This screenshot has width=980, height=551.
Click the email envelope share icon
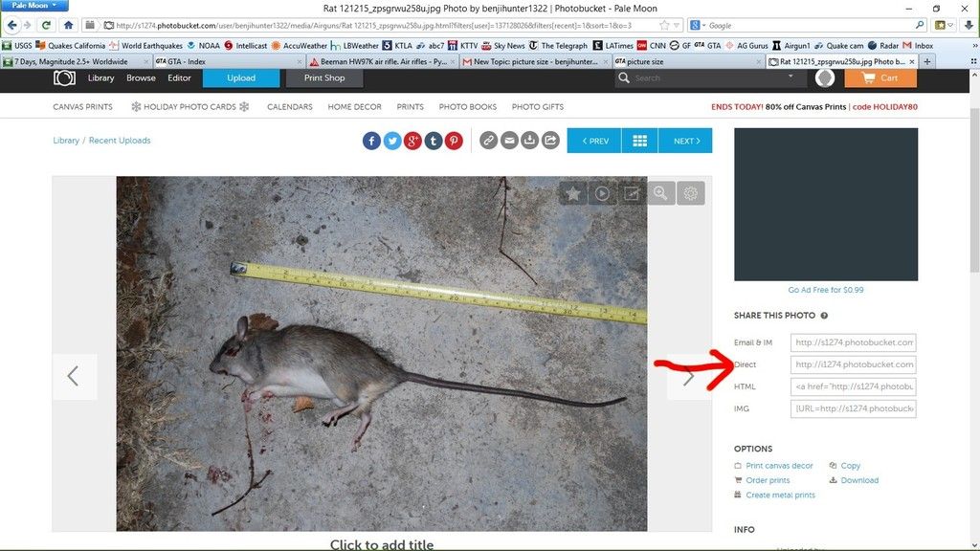(509, 141)
